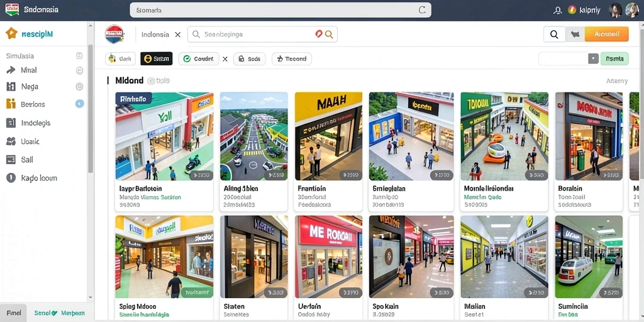
Task: Open the Smieglatan plaza thumbnail
Action: click(411, 136)
